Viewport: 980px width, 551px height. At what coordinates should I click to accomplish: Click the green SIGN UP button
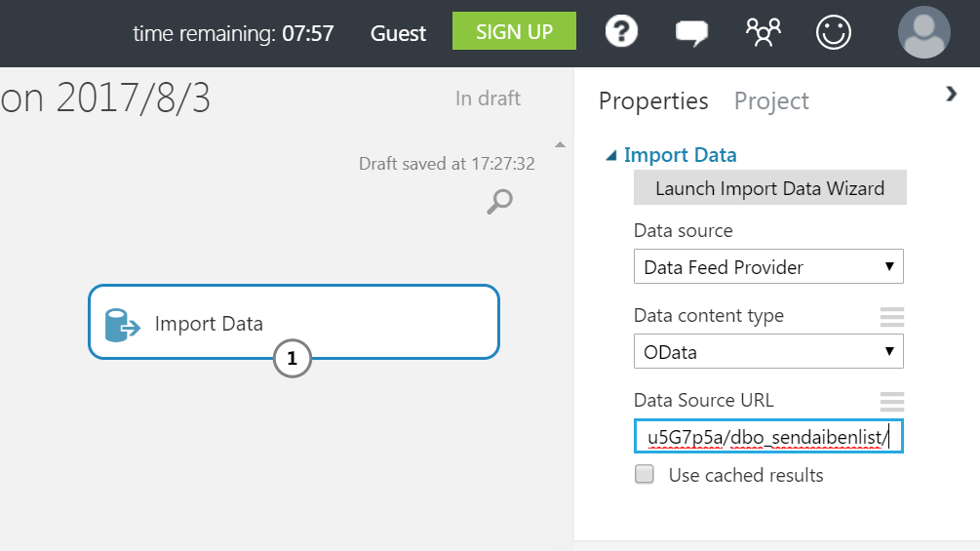point(514,30)
